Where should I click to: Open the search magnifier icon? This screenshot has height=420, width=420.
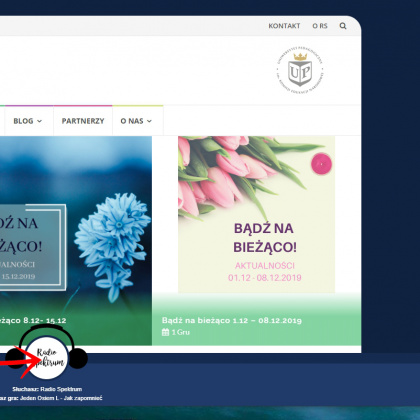[x=343, y=26]
